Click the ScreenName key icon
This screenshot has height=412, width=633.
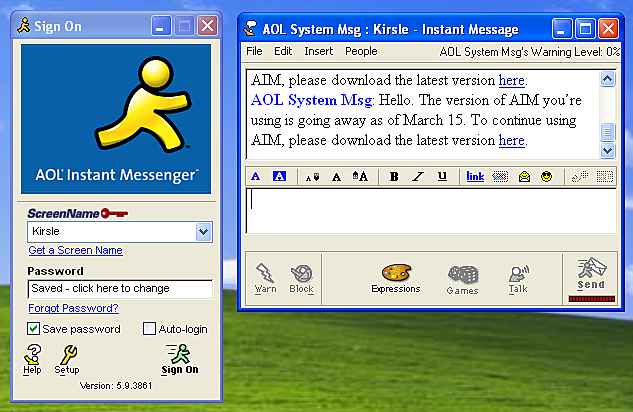pyautogui.click(x=114, y=213)
